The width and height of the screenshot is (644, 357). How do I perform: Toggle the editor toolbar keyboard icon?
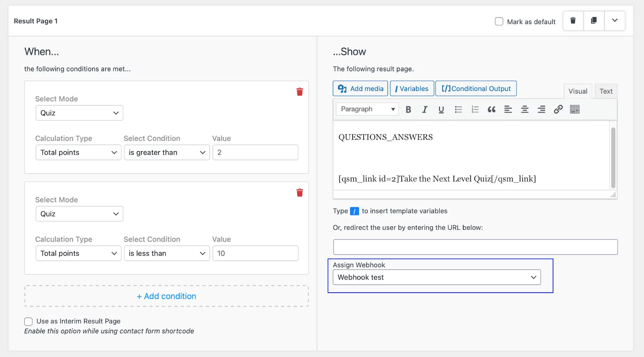click(575, 109)
